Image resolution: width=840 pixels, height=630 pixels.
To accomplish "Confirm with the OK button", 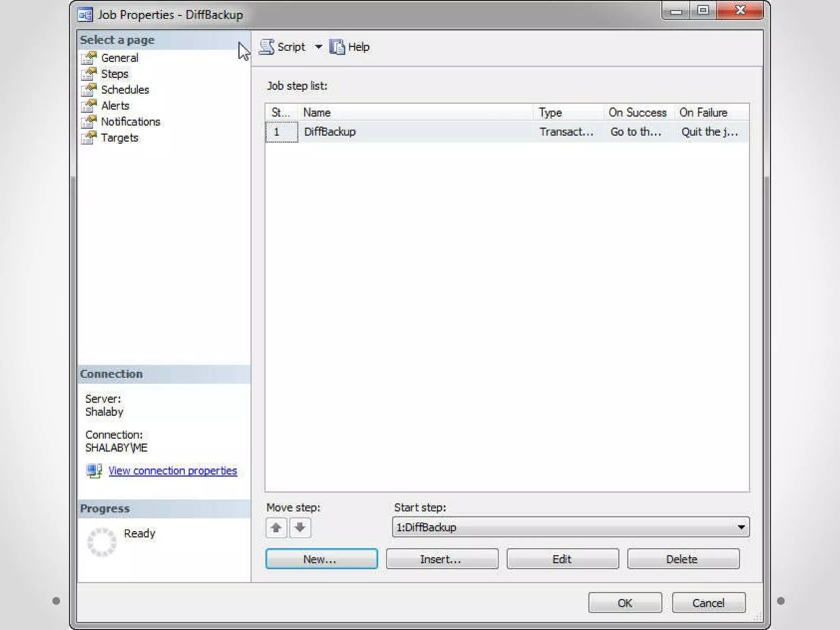I will coord(625,603).
